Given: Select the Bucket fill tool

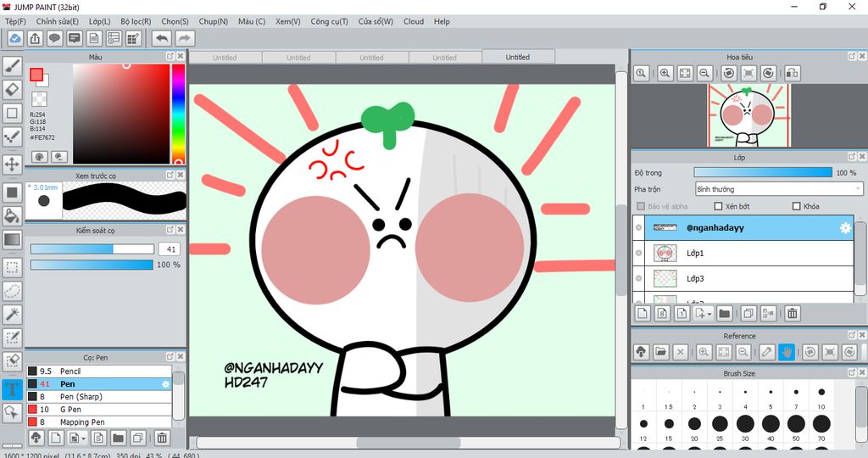Looking at the screenshot, I should pos(12,215).
